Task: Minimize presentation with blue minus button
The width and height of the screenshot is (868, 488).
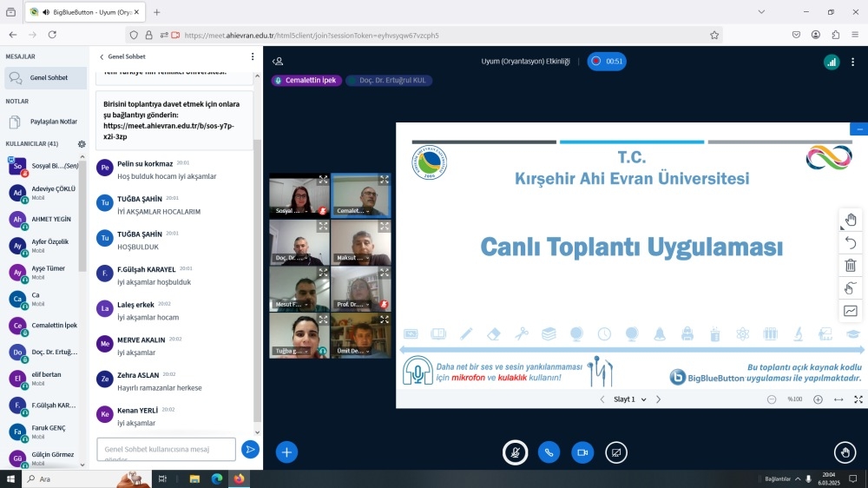Action: [859, 129]
